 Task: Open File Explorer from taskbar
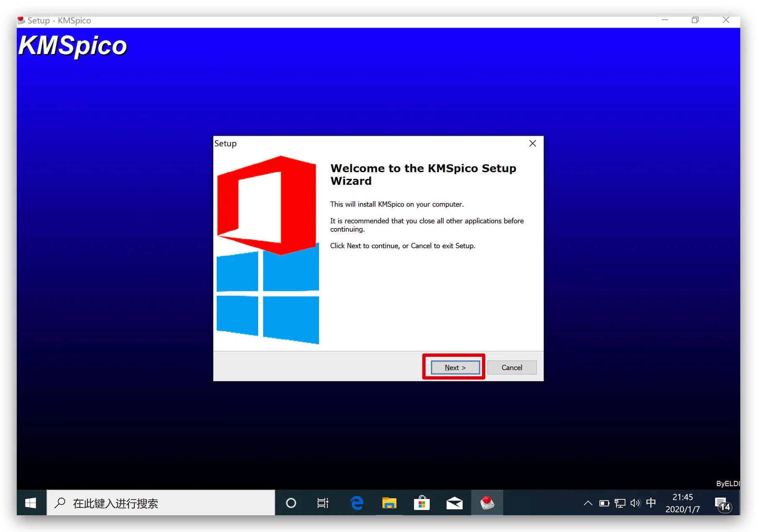(389, 503)
